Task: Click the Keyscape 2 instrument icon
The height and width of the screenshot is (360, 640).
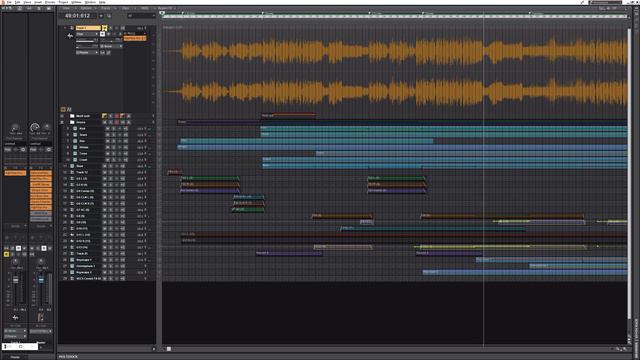Action: (72, 272)
